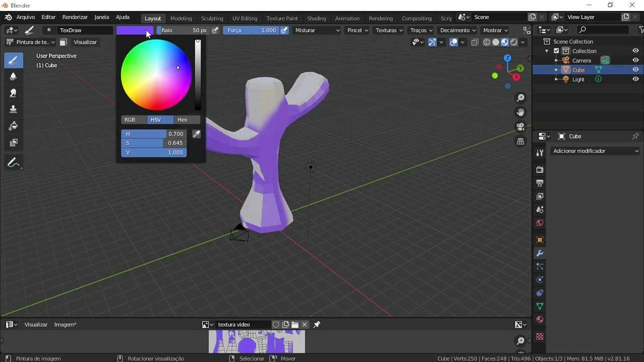Select the Smear tool in toolbar

tap(14, 93)
